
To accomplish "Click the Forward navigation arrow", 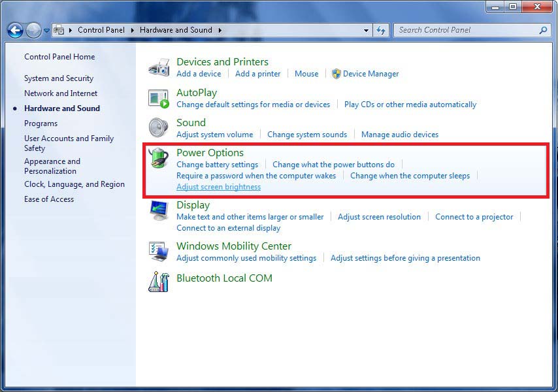I will point(33,31).
